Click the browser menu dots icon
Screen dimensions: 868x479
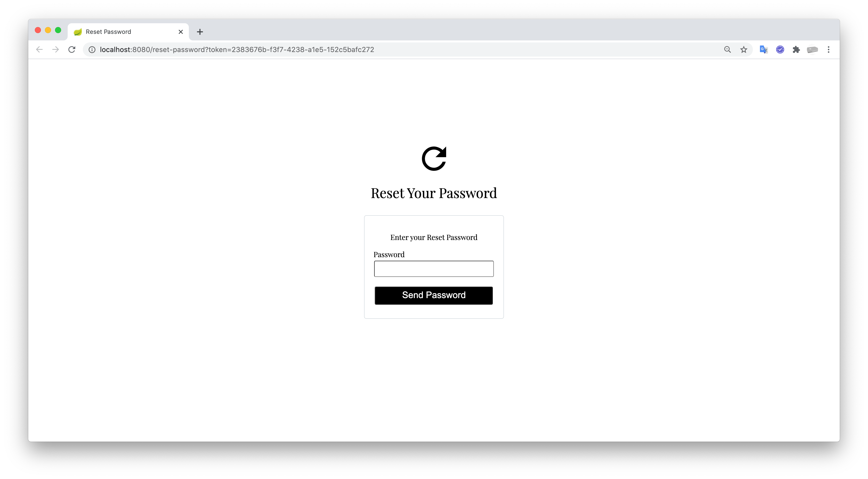click(829, 50)
